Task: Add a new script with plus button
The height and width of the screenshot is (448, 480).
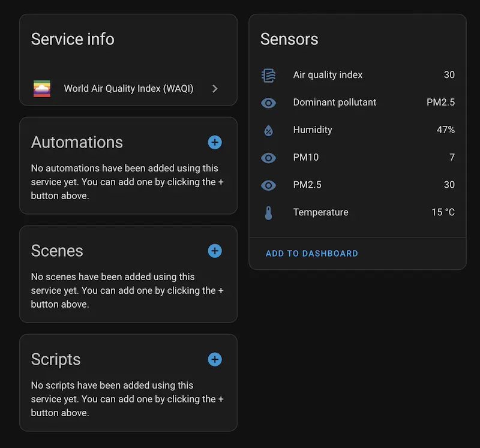Action: coord(215,359)
